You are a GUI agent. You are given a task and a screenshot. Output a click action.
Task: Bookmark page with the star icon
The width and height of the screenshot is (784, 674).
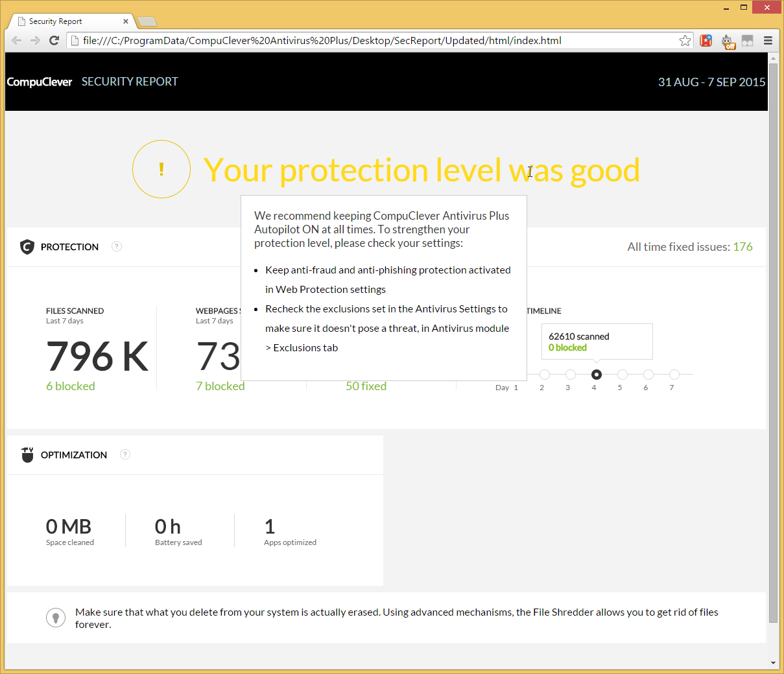click(x=685, y=41)
